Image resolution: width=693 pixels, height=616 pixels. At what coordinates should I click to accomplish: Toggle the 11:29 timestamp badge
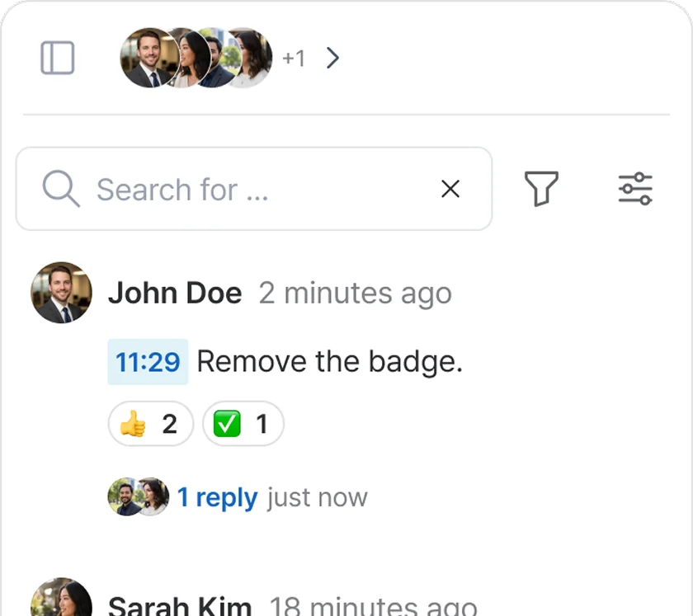(148, 361)
